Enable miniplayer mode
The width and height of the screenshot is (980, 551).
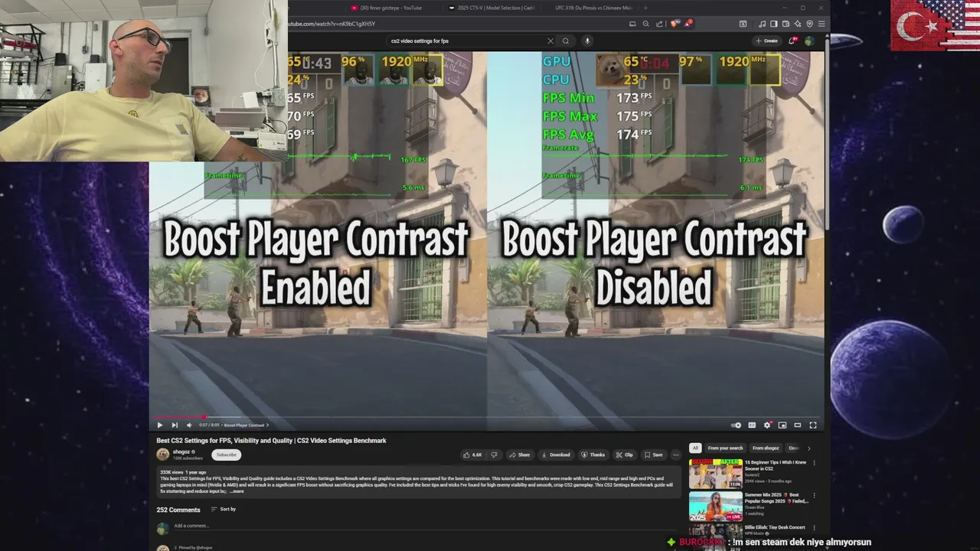pos(782,425)
